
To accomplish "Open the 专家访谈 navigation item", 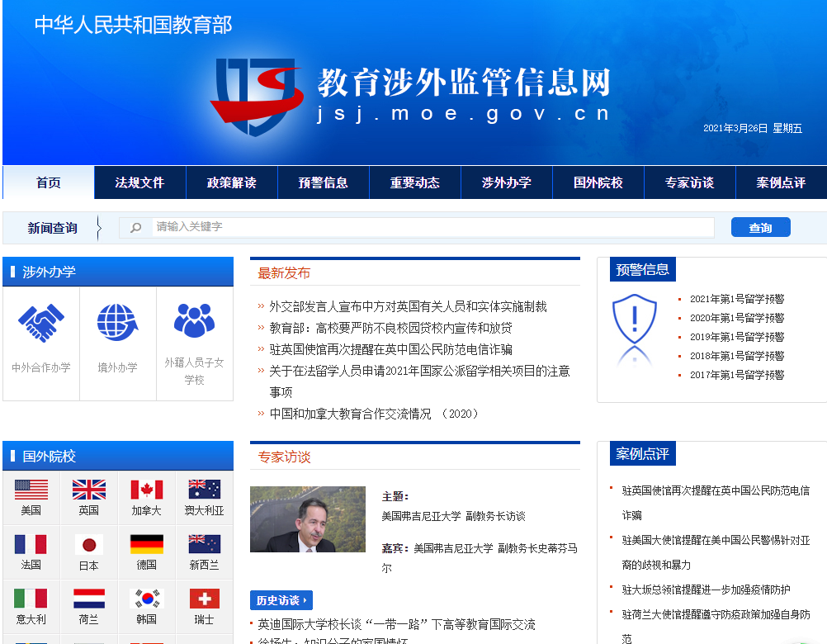I will coord(690,182).
